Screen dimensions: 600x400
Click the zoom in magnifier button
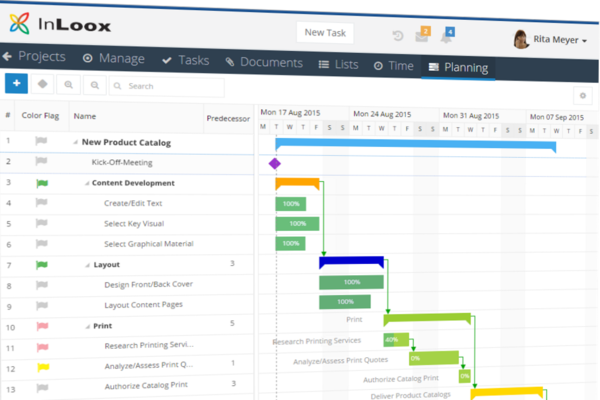coord(68,85)
